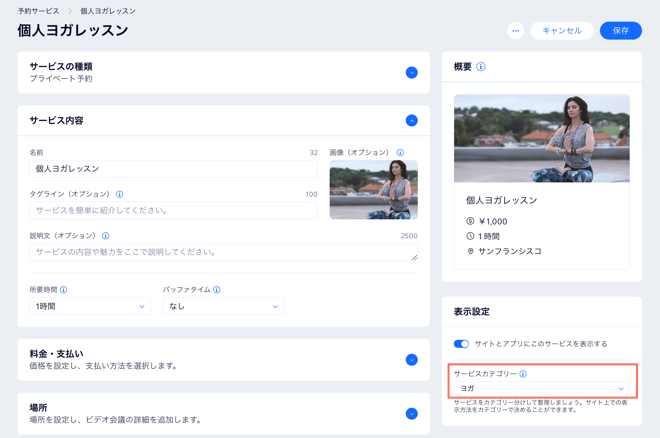Viewport: 660px width, 438px height.
Task: Click the service image thumbnail in サービス内容
Action: tap(374, 189)
